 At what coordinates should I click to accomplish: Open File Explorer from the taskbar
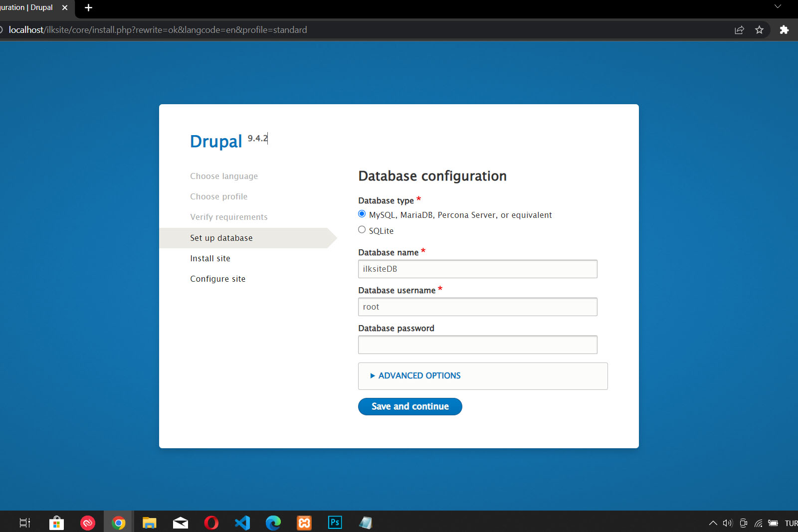click(149, 523)
